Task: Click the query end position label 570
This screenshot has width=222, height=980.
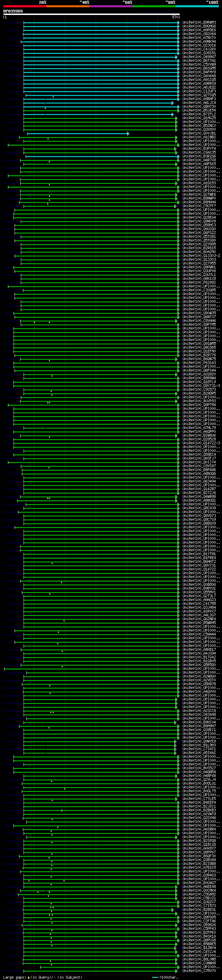Action: tap(175, 17)
